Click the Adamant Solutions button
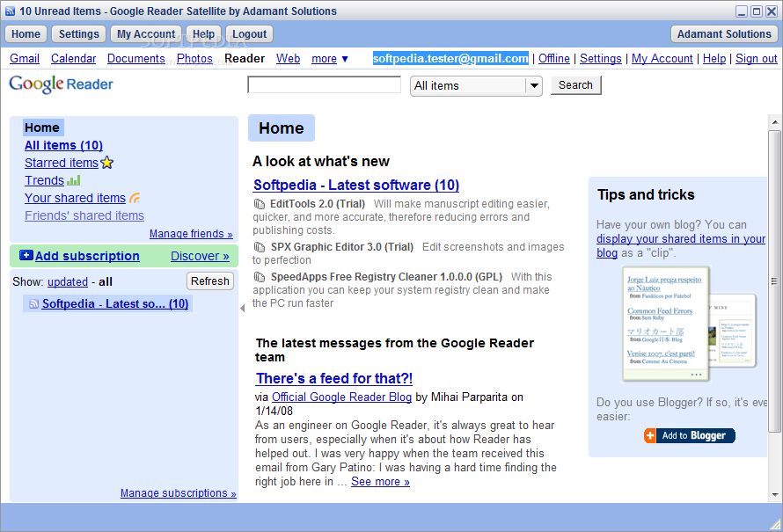The width and height of the screenshot is (783, 532). pos(724,34)
